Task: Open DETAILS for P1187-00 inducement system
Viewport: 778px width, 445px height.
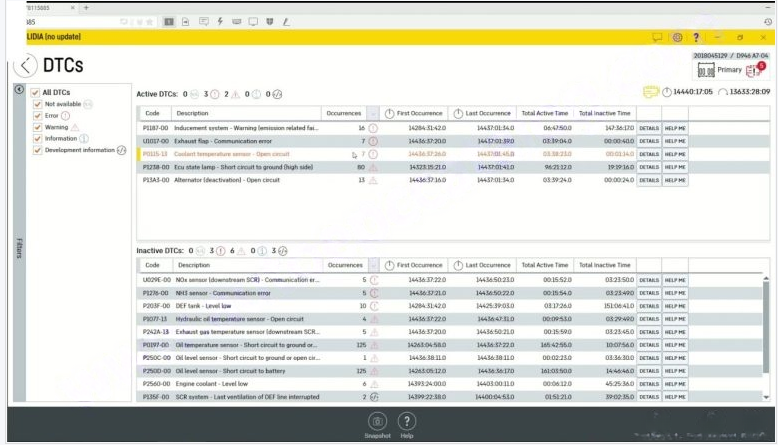Action: [x=649, y=128]
